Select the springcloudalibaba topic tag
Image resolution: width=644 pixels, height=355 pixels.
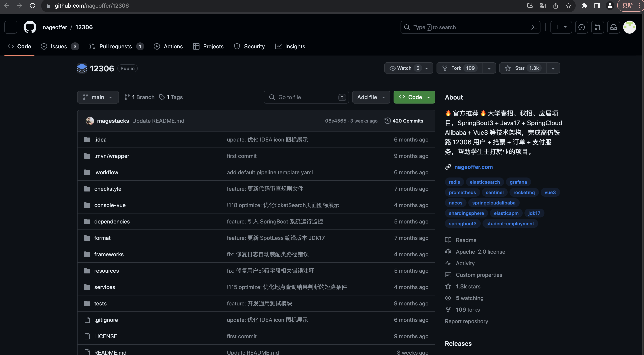point(493,202)
